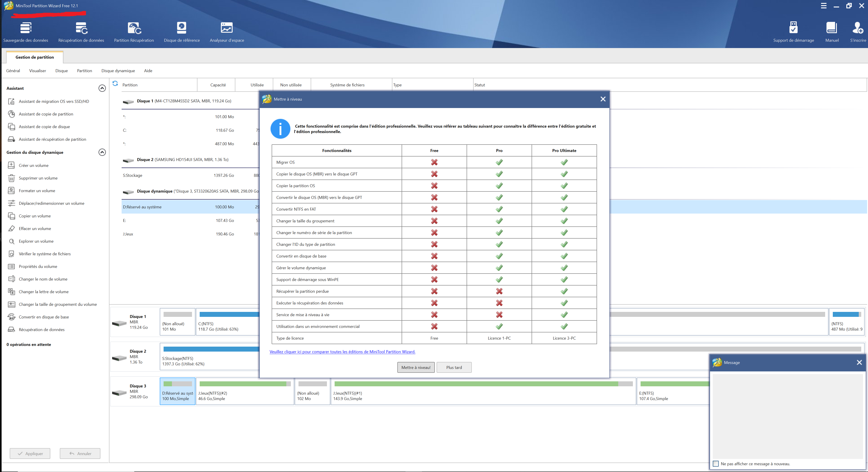Open the Disque dynamique menu
This screenshot has width=868, height=472.
(x=118, y=71)
